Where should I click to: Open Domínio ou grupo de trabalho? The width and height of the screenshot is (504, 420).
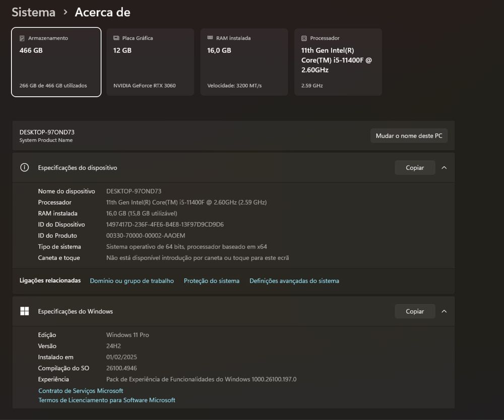[132, 281]
